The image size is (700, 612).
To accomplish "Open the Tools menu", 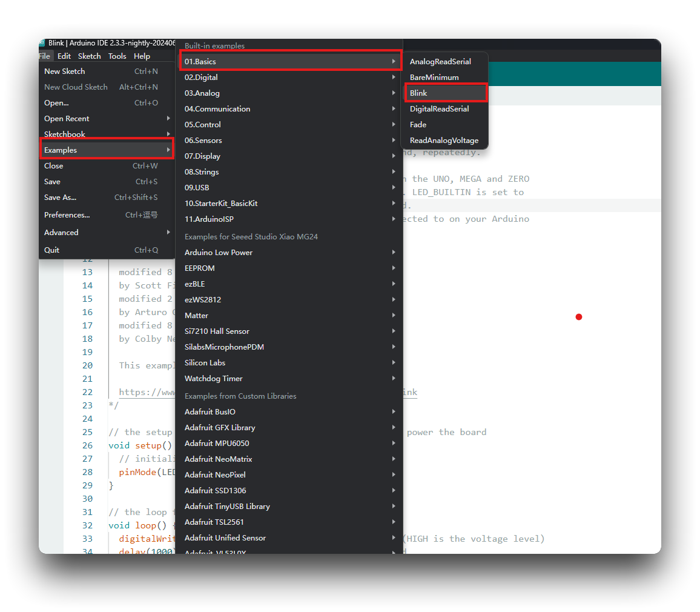I will pos(117,56).
